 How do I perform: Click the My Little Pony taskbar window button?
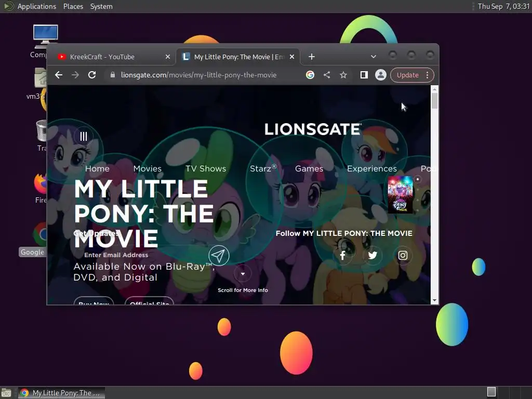61,393
